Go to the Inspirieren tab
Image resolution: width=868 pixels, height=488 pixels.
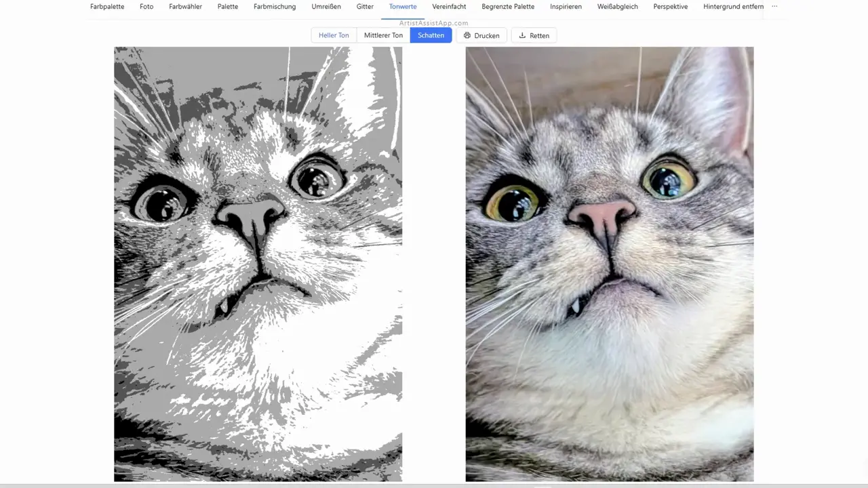click(566, 7)
